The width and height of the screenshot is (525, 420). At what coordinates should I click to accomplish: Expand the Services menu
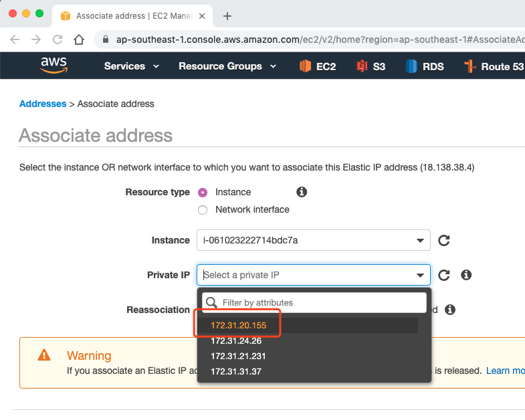[x=132, y=66]
